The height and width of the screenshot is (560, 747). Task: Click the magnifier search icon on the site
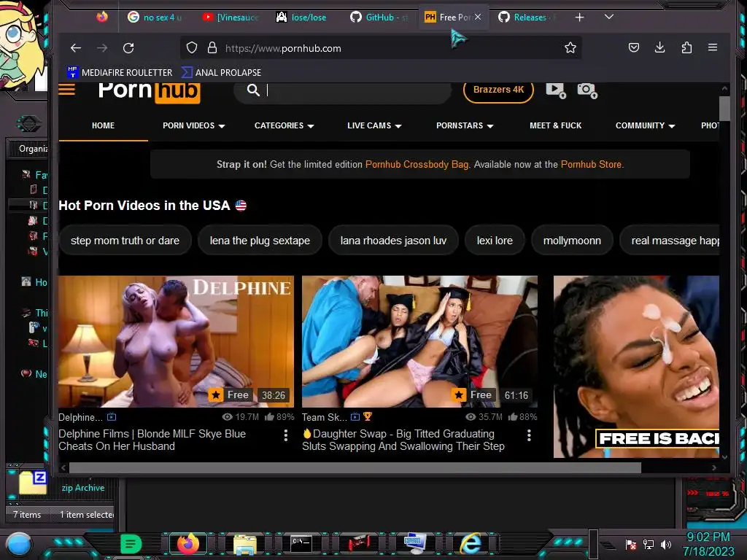(x=253, y=90)
